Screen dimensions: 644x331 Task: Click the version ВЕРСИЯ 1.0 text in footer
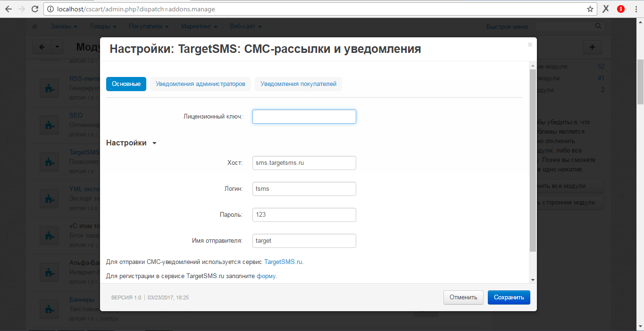(126, 298)
